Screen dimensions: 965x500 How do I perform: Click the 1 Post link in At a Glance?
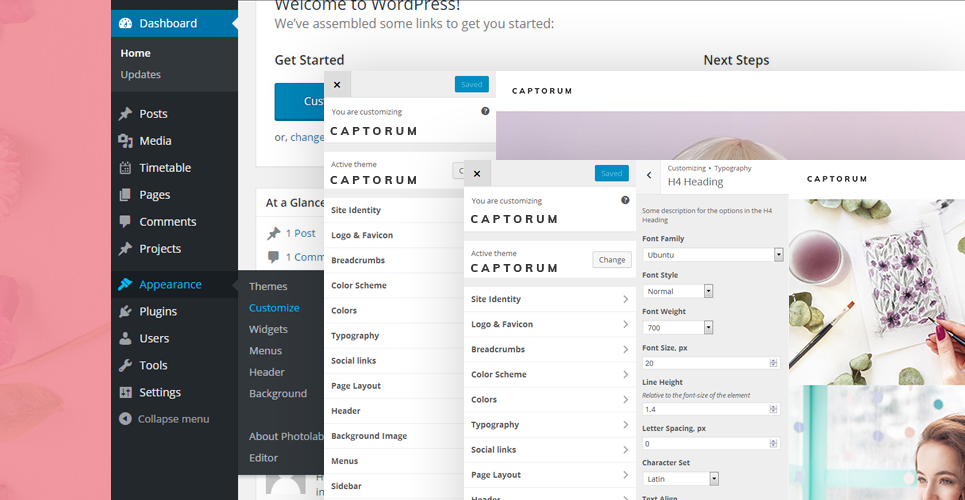tap(300, 233)
